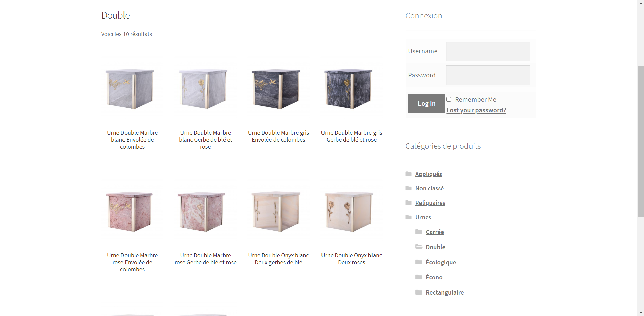Open the Urnes category link
Screen dimensions: 644x316
pyautogui.click(x=423, y=217)
